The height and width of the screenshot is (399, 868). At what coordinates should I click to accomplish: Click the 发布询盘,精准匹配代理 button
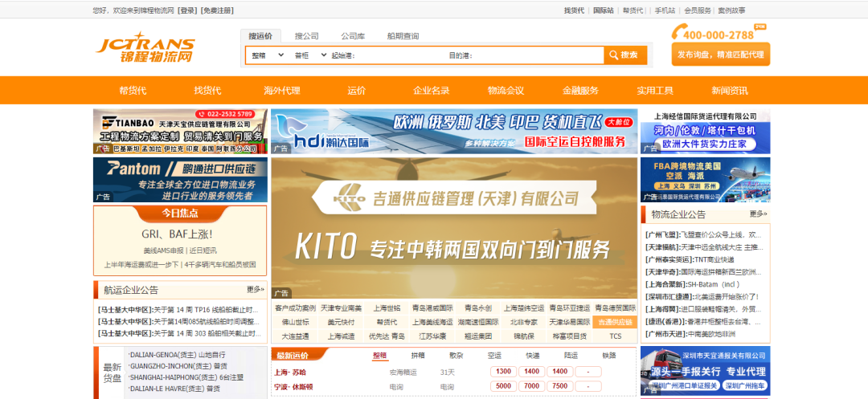click(721, 54)
